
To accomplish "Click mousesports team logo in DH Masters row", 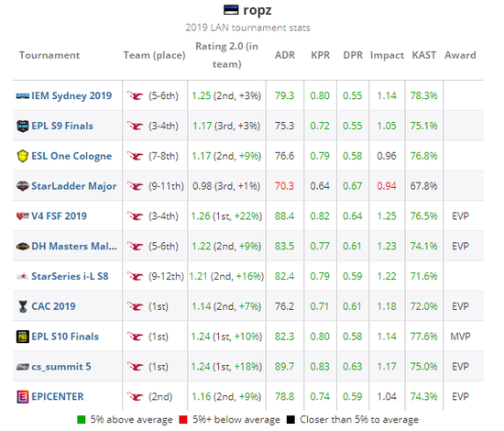I will pyautogui.click(x=135, y=246).
